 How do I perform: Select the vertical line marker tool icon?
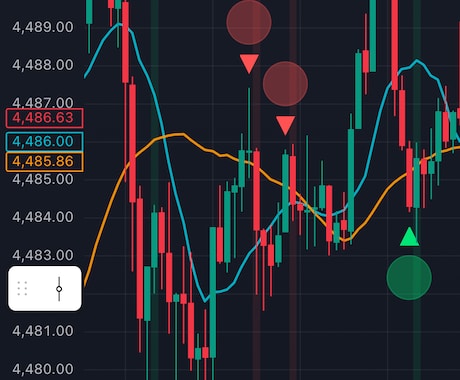[59, 289]
